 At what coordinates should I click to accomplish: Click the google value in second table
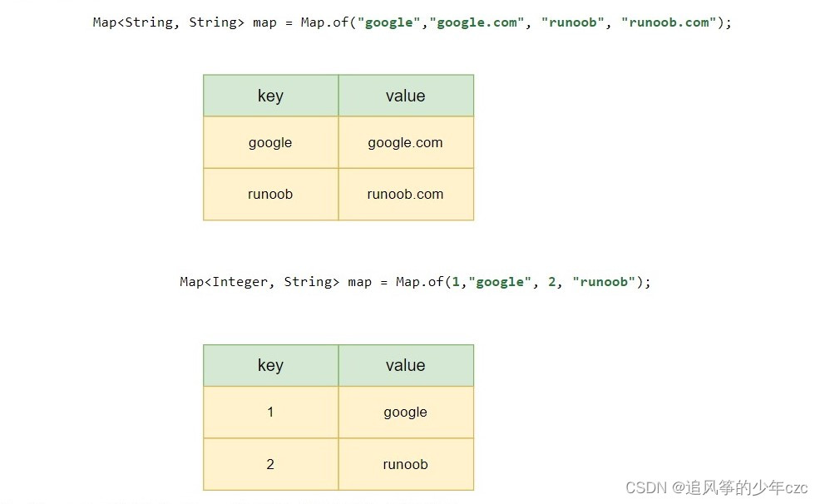click(406, 412)
